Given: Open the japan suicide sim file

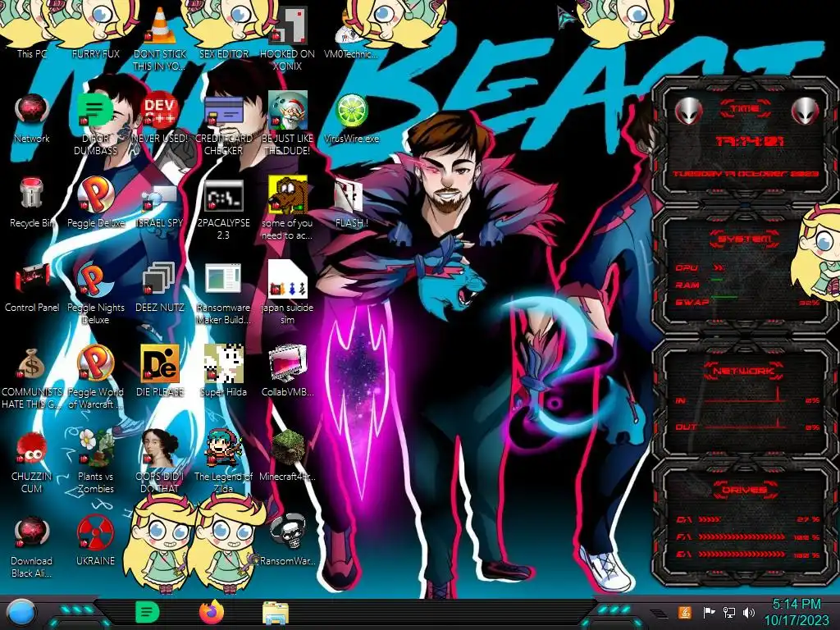Looking at the screenshot, I should pos(287,293).
